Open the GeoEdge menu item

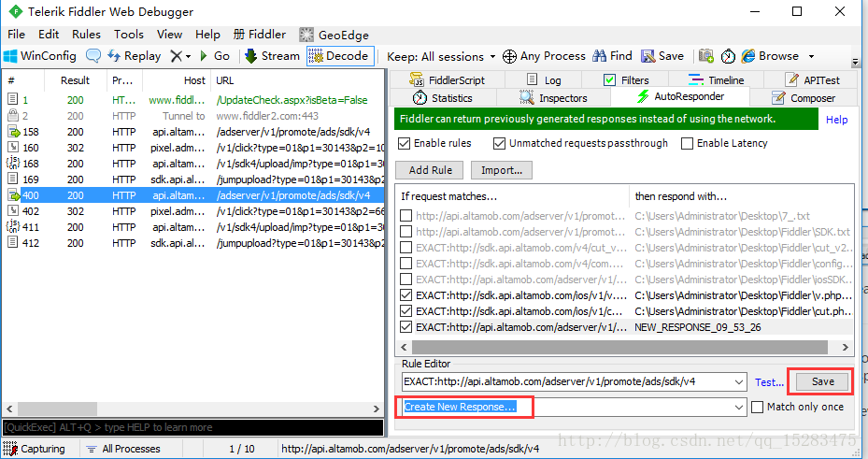tap(334, 35)
